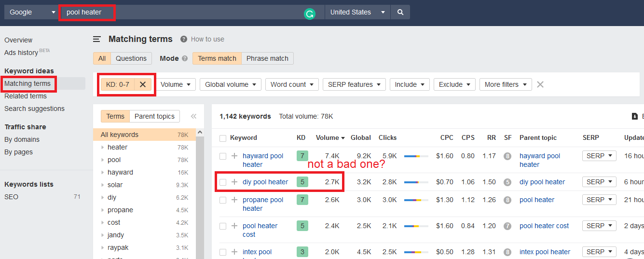Remove the KD: 0-7 filter with X

[x=143, y=84]
